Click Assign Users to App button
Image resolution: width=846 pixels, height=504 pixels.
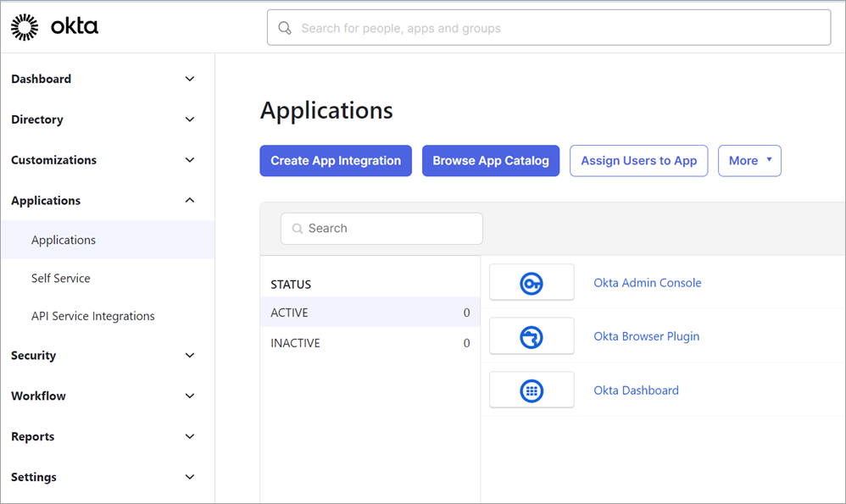[x=639, y=161]
